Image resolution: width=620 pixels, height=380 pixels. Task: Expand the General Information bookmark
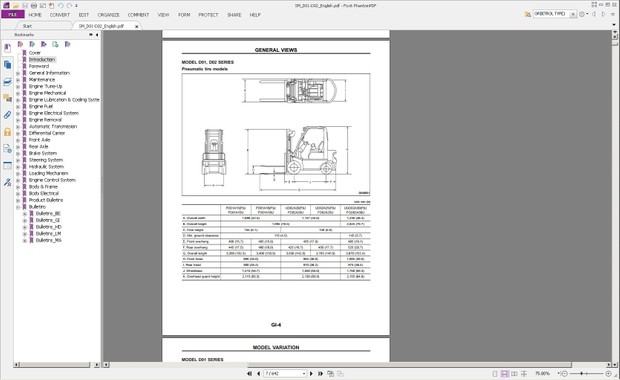pyautogui.click(x=18, y=73)
